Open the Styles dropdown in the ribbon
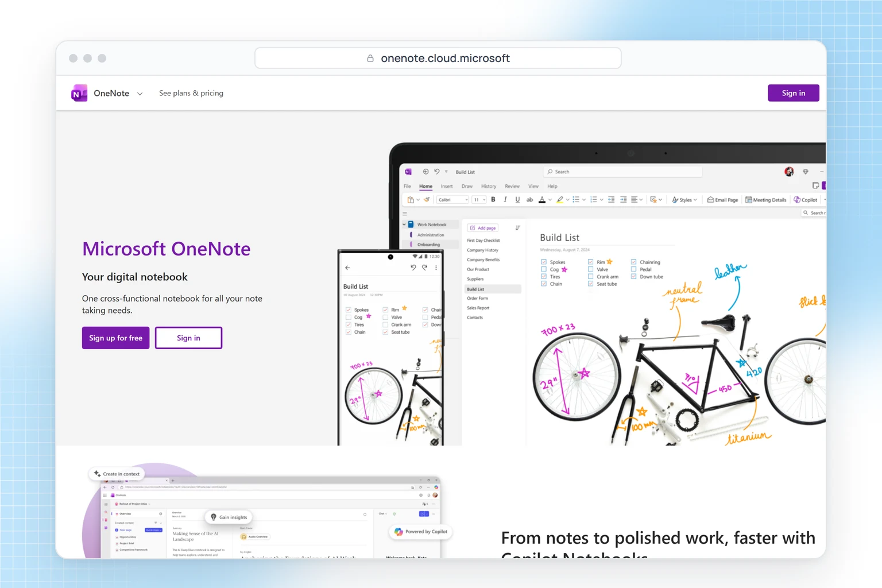 click(x=684, y=200)
